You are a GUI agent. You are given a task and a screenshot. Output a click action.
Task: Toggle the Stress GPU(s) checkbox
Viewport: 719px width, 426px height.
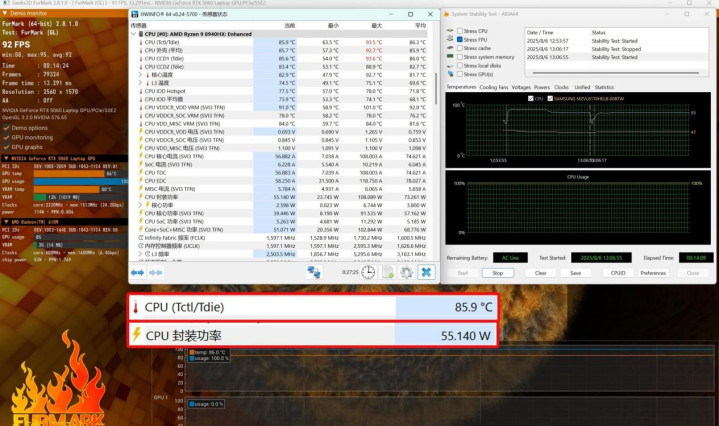459,74
